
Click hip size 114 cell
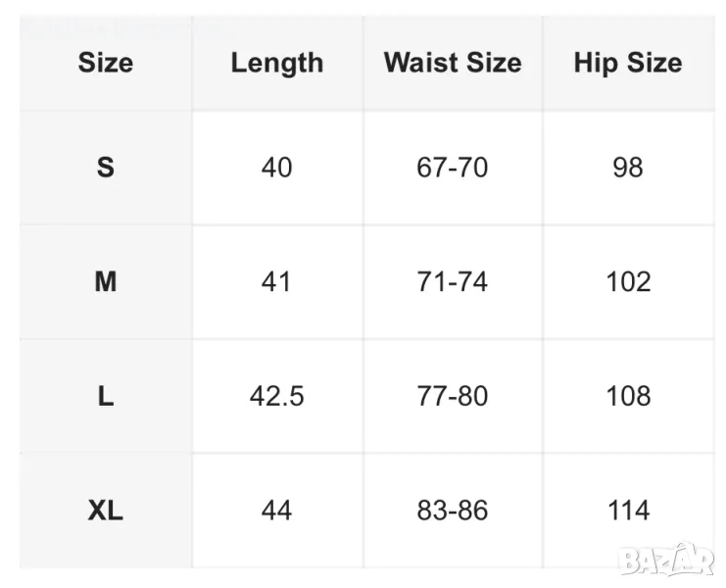coord(628,511)
